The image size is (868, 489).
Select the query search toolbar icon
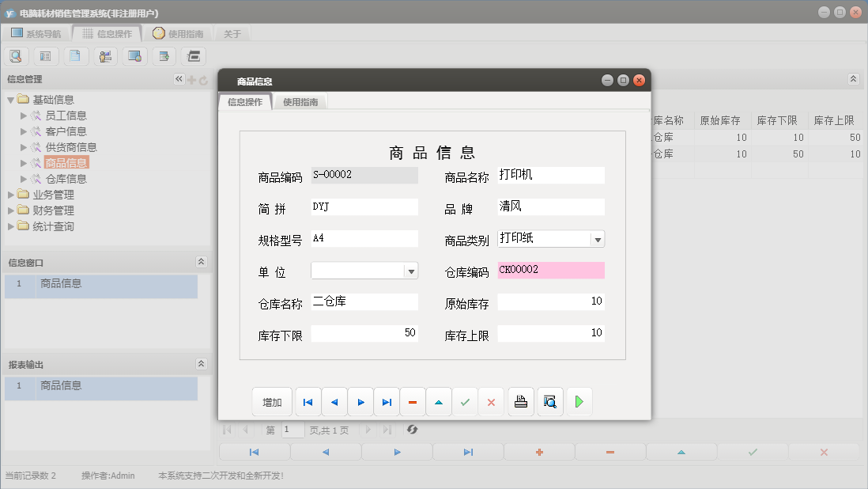tap(16, 55)
